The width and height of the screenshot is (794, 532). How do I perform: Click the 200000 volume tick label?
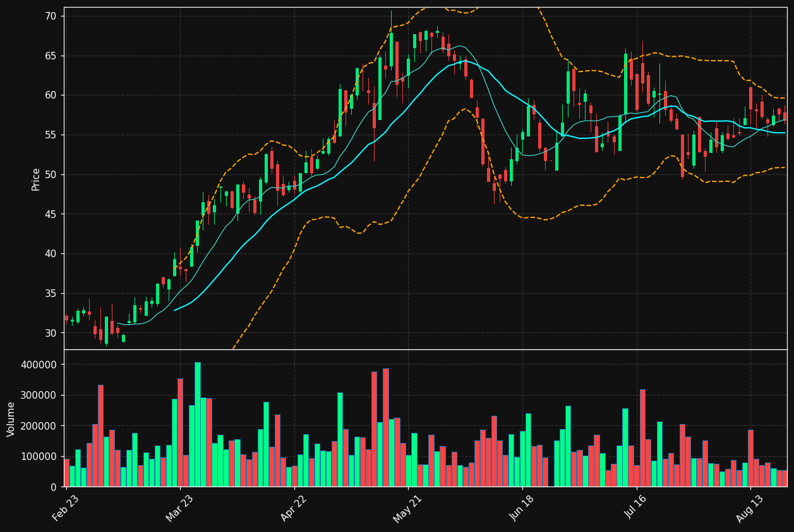(39, 426)
